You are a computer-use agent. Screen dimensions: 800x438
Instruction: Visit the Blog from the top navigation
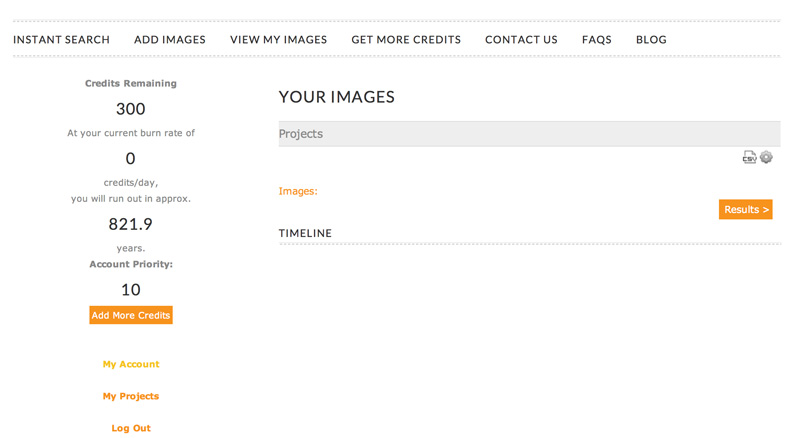(651, 40)
